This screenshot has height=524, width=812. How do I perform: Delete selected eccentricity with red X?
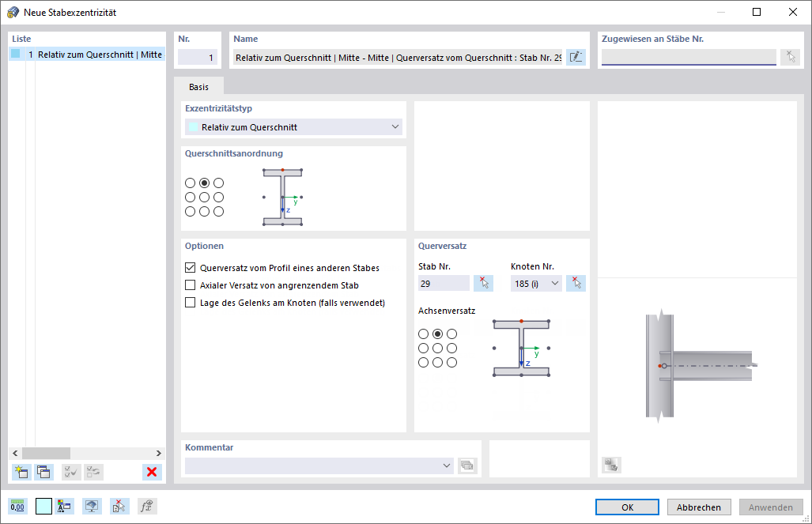point(152,472)
